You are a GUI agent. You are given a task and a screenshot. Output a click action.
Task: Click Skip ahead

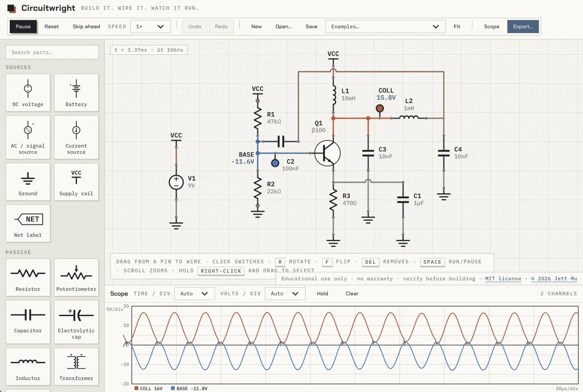pyautogui.click(x=86, y=26)
